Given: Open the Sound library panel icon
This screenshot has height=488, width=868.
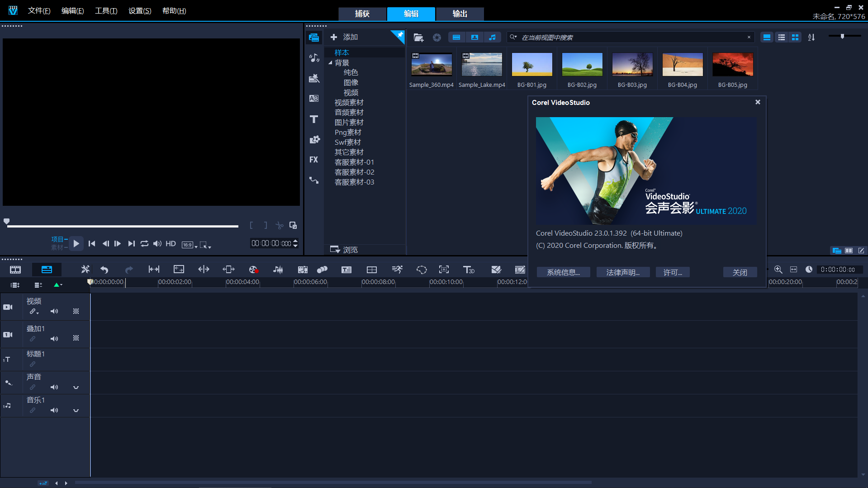Looking at the screenshot, I should (x=314, y=57).
